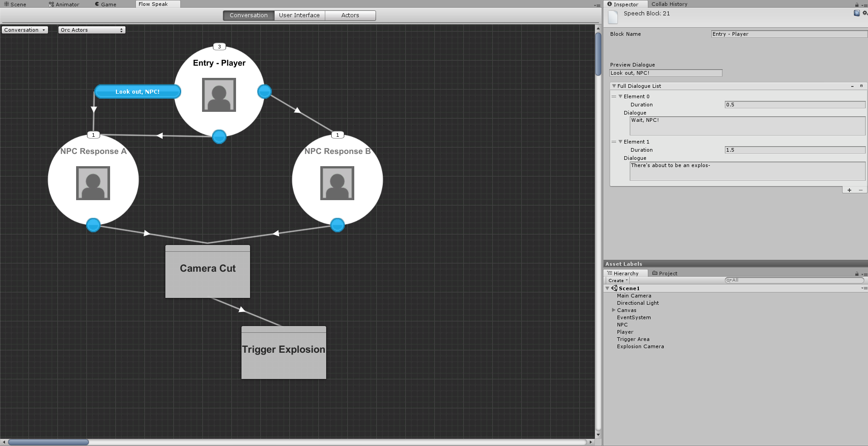The image size is (868, 446).
Task: Collapse Element 1 foldout
Action: point(620,142)
